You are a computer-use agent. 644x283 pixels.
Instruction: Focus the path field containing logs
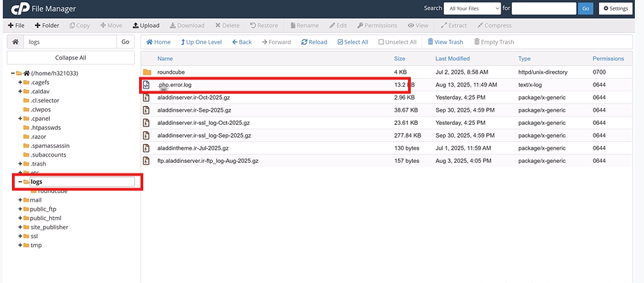70,42
